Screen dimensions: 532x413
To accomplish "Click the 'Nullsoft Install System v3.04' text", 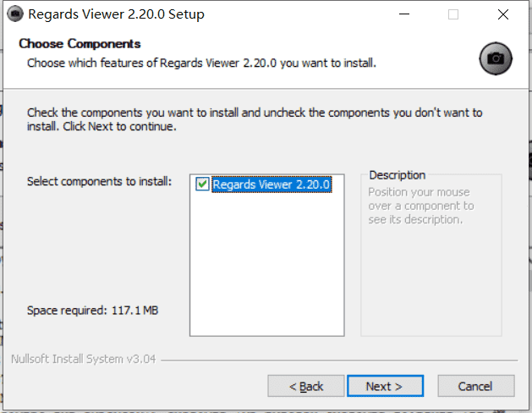I will click(x=84, y=359).
